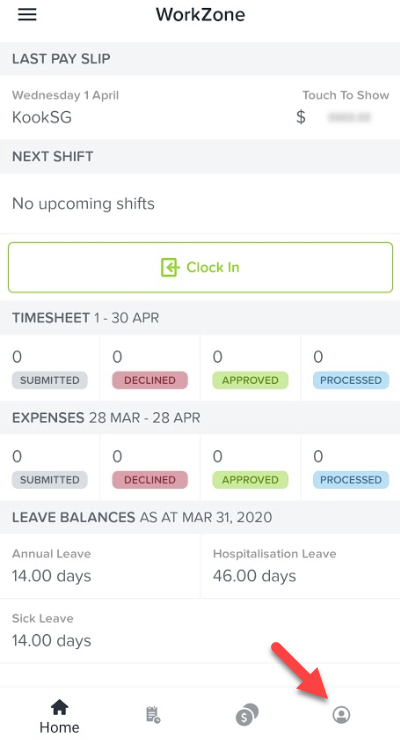400x740 pixels.
Task: Open expenses PROCESSED badge
Action: tap(351, 480)
